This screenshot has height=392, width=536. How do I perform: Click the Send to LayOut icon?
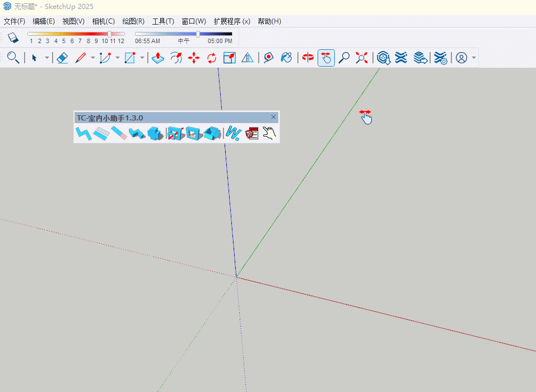[x=420, y=58]
